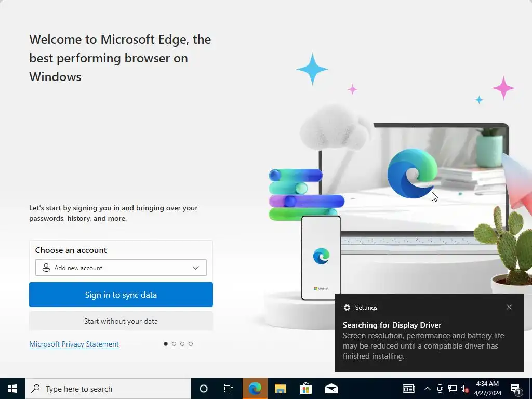
Task: Click Sign in to sync data
Action: tap(121, 295)
